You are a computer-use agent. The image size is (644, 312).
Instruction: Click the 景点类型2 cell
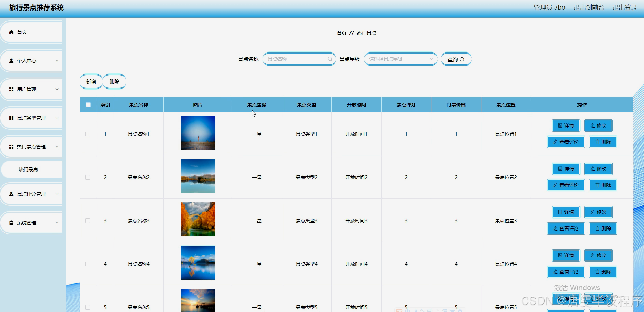pyautogui.click(x=306, y=177)
